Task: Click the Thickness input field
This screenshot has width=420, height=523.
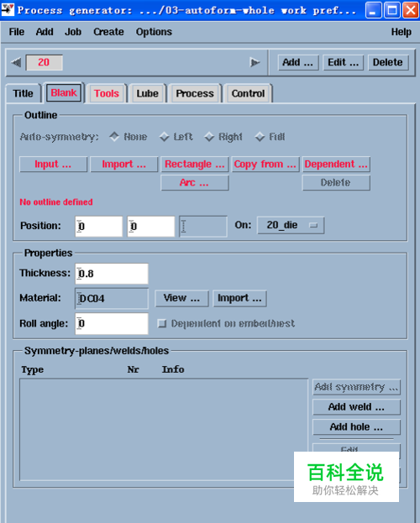Action: point(112,274)
